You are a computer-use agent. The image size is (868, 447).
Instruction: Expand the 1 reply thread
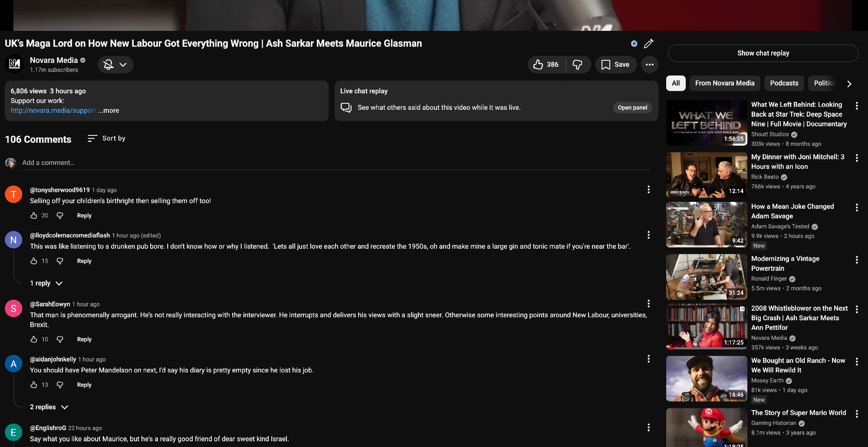click(x=46, y=283)
